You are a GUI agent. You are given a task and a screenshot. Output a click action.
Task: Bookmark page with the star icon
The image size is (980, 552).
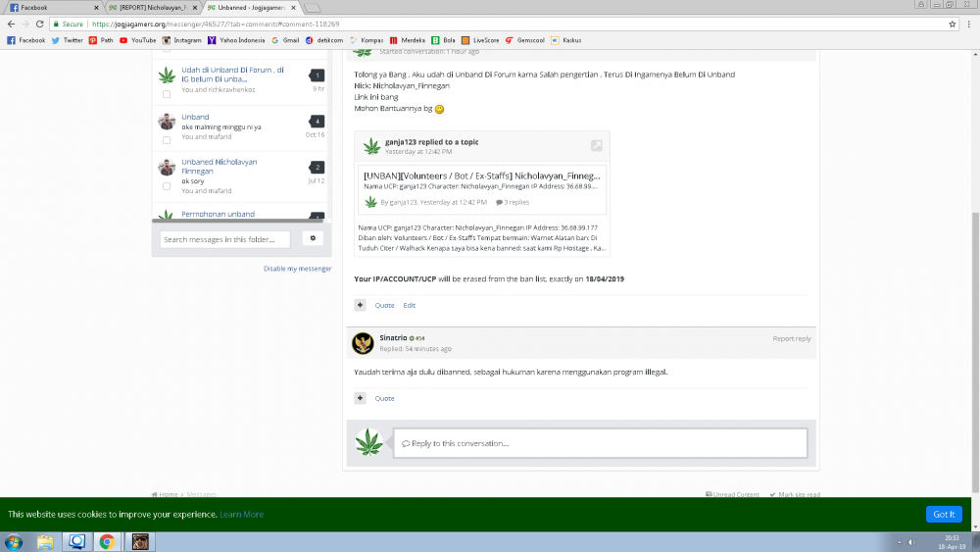952,24
